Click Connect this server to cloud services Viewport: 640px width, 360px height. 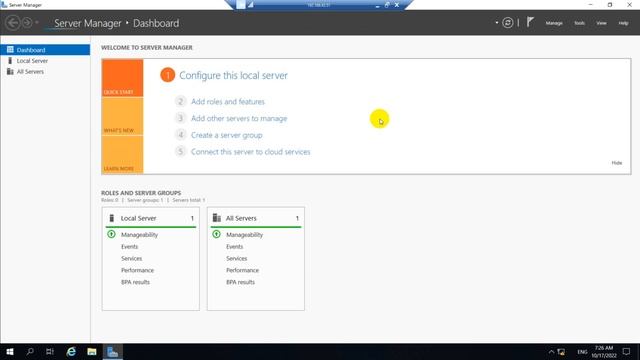(251, 152)
